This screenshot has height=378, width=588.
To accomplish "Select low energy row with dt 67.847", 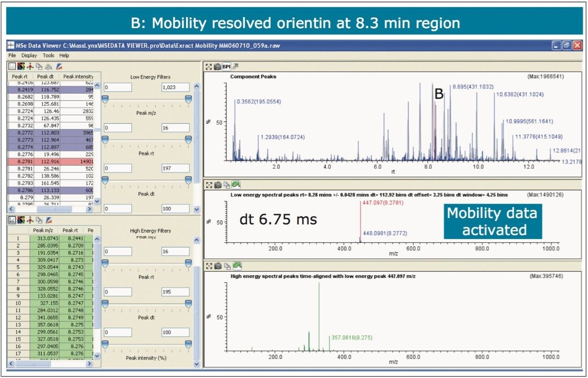I will click(51, 126).
